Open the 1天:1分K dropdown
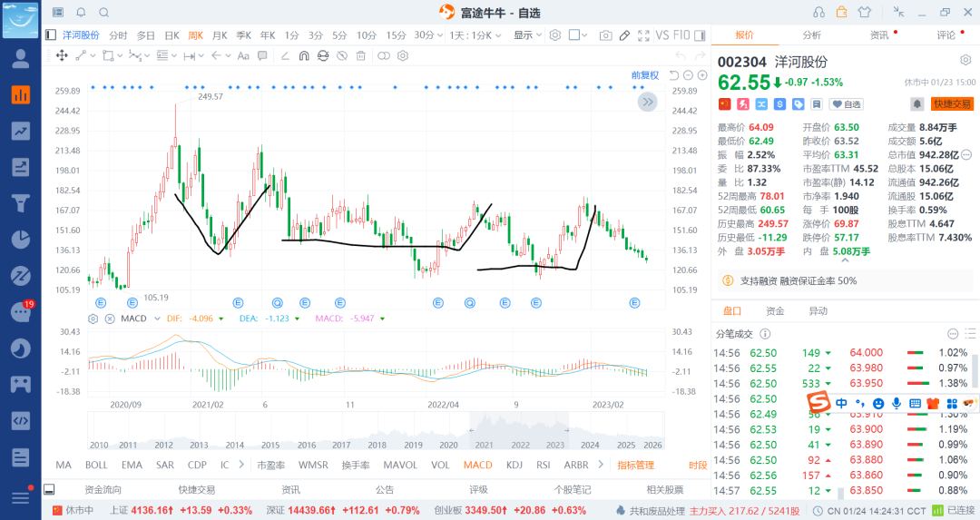 [475, 35]
